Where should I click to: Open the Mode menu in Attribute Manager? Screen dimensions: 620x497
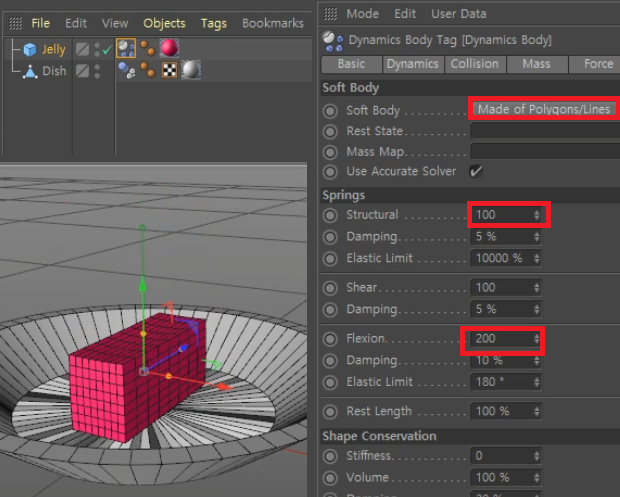pos(363,14)
